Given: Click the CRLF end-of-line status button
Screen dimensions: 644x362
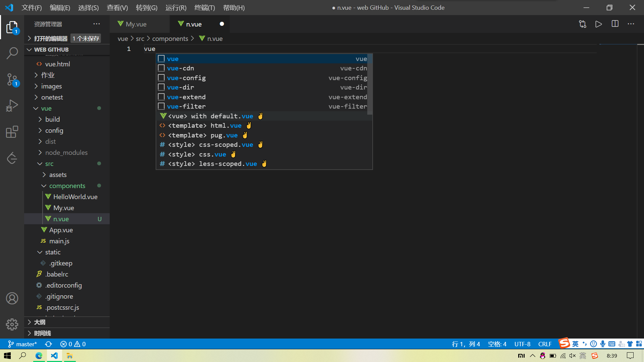Looking at the screenshot, I should pos(545,344).
